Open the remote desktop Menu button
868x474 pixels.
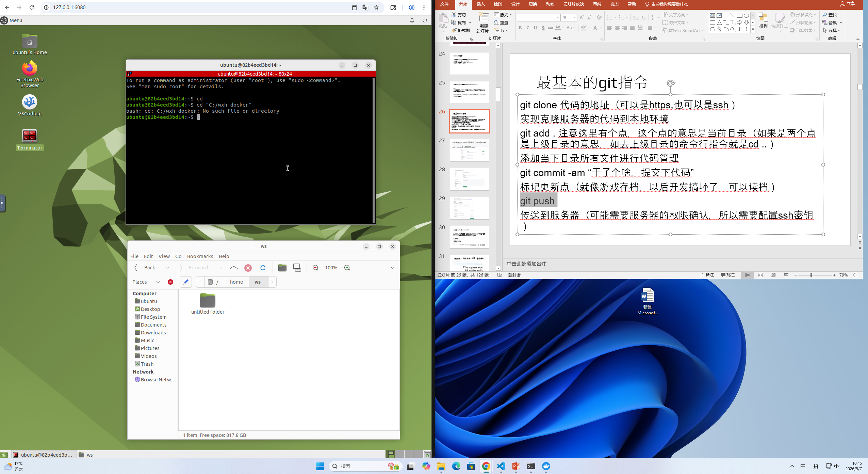(12, 20)
